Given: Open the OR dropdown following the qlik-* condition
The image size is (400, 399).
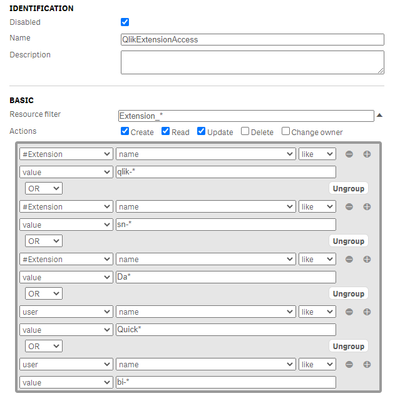Looking at the screenshot, I should pyautogui.click(x=44, y=189).
